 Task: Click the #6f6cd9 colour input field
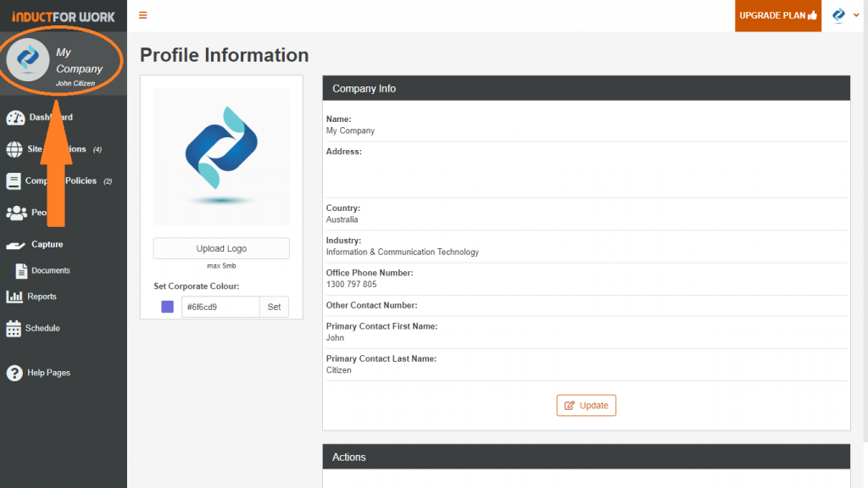click(x=221, y=307)
